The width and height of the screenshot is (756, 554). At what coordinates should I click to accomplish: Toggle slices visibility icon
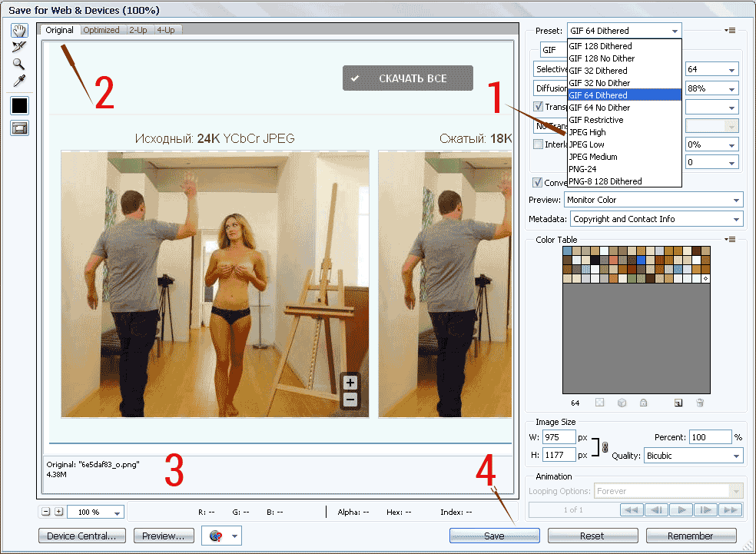click(20, 128)
